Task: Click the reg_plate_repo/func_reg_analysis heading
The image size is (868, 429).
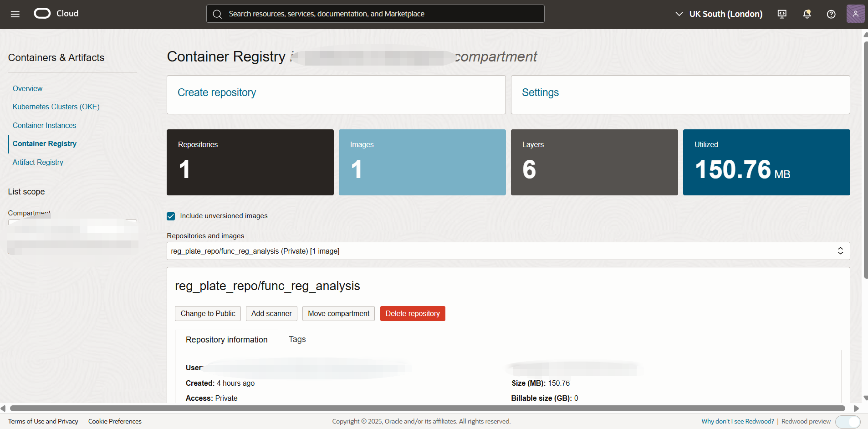Action: click(x=267, y=286)
